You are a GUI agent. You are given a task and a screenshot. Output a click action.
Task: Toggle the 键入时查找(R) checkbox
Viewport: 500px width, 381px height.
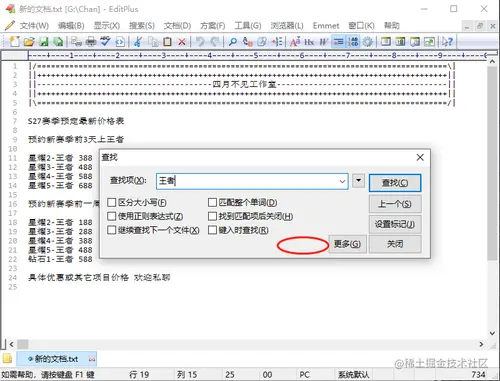(212, 230)
